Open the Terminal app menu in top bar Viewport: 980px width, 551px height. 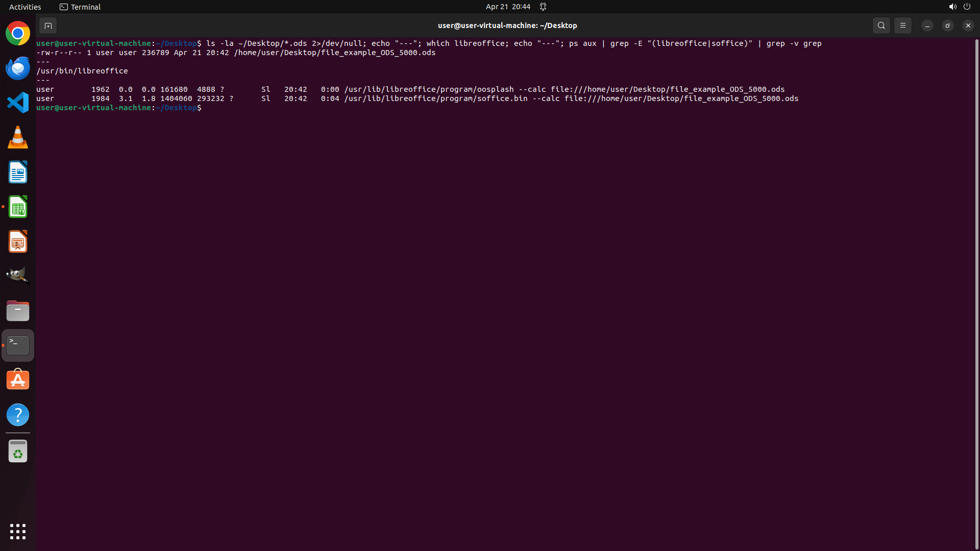(x=80, y=7)
